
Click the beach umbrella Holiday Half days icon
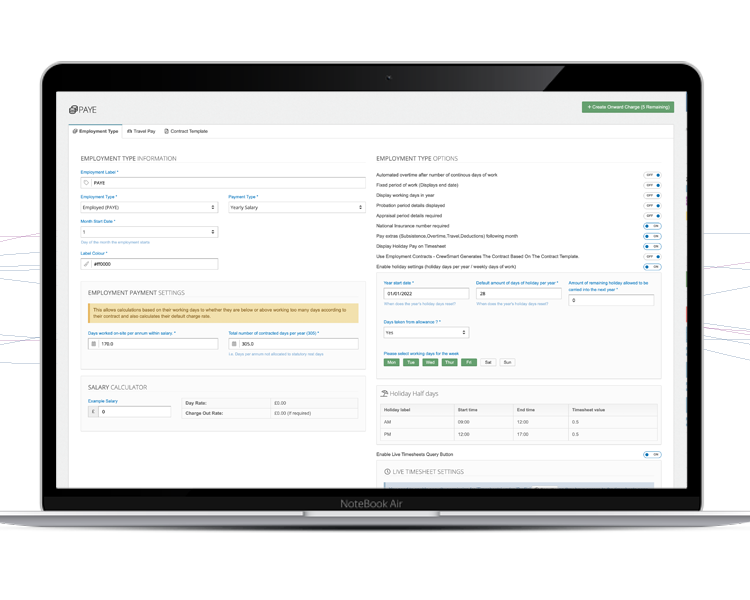point(385,394)
